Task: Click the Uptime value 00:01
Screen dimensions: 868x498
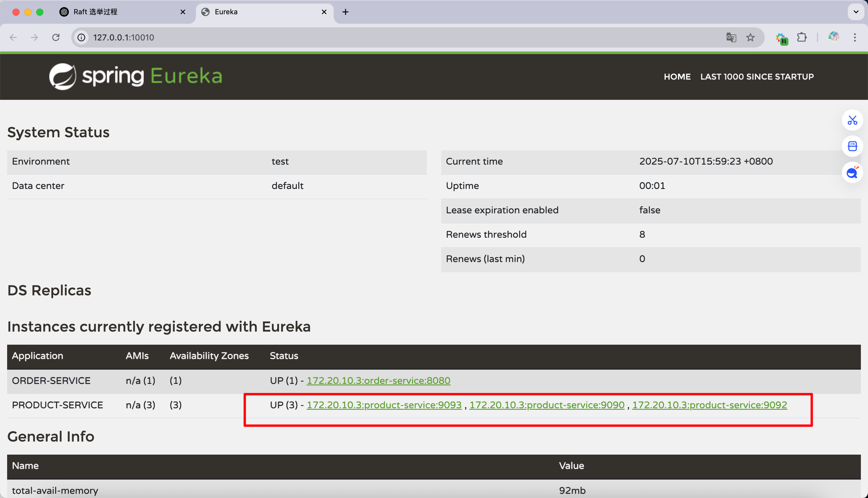Action: coord(652,186)
